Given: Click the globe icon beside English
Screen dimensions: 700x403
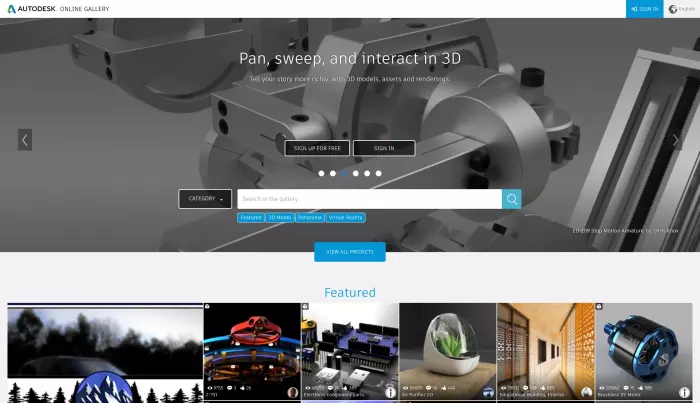Looking at the screenshot, I should pos(673,9).
